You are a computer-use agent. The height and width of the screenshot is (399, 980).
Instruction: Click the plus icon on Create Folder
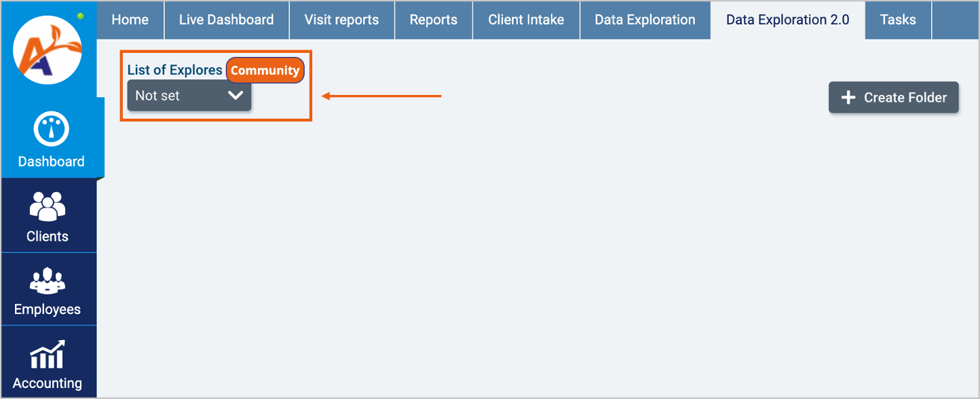(x=848, y=98)
